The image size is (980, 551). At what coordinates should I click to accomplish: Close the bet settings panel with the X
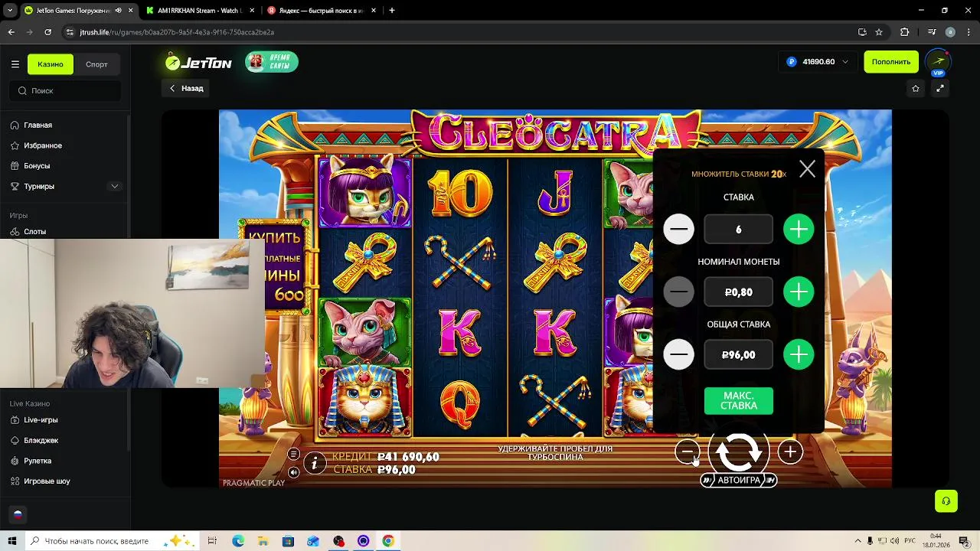807,169
